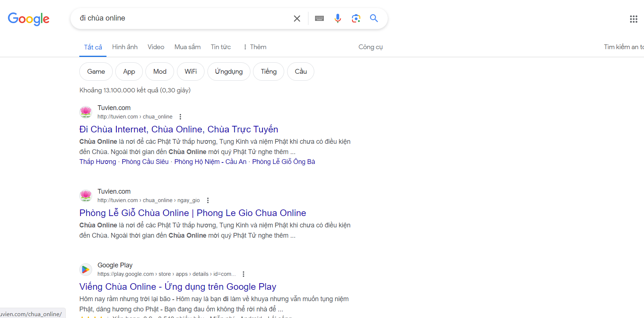Click the Google logo
This screenshot has width=644, height=318.
pyautogui.click(x=29, y=19)
